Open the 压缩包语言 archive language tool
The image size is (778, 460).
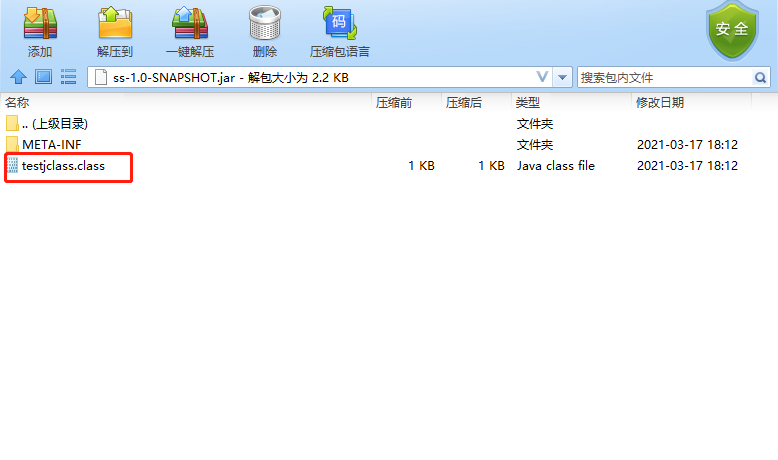(x=339, y=32)
